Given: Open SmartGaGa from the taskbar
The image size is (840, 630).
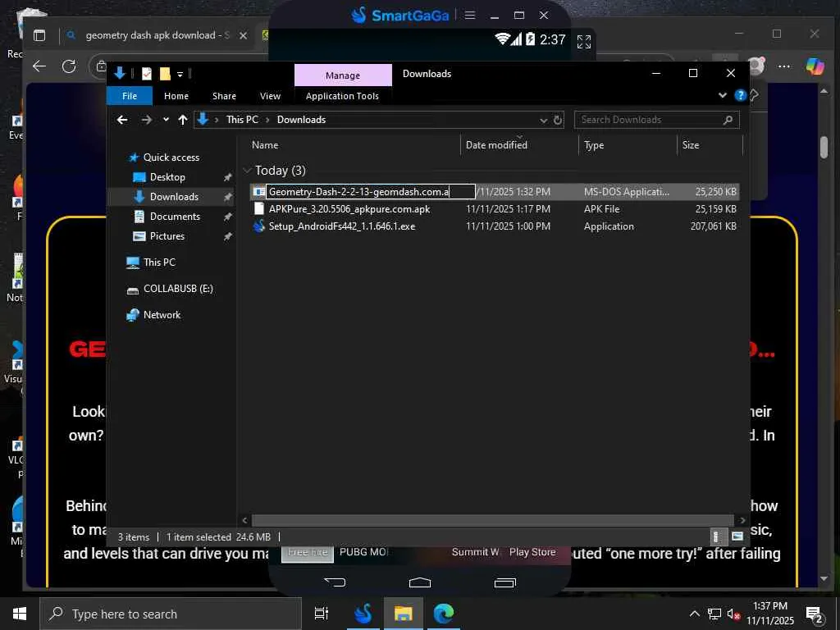Looking at the screenshot, I should [x=363, y=614].
